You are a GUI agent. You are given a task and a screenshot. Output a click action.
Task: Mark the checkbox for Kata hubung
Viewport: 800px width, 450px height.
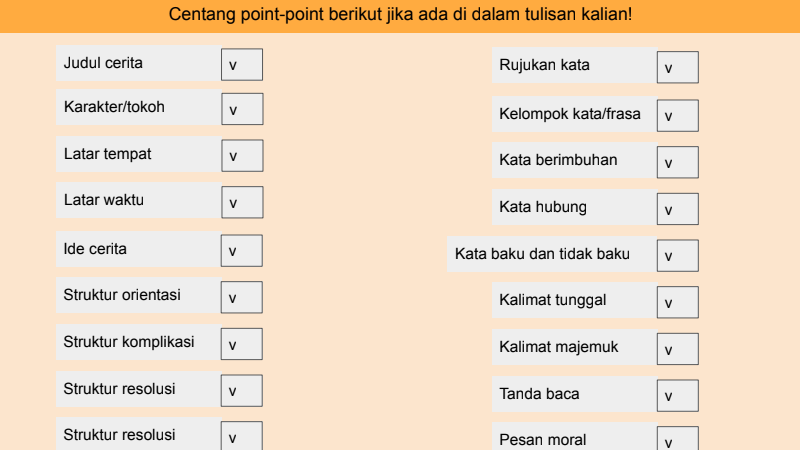[x=677, y=209]
